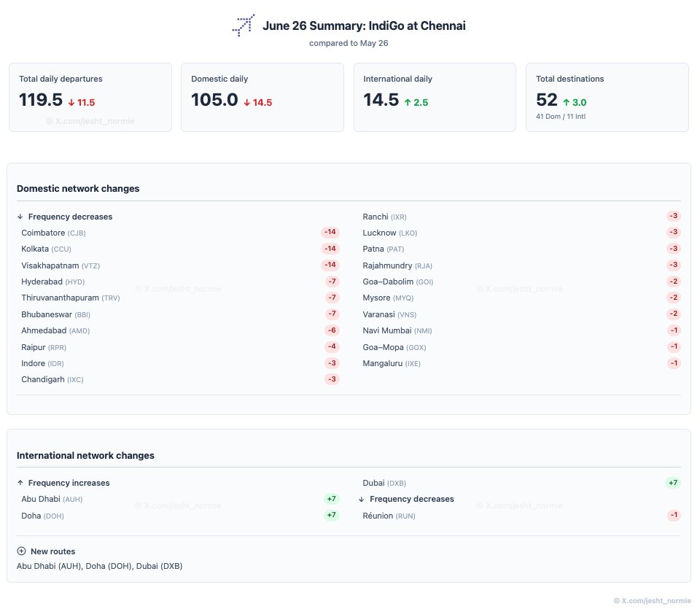Select the Lucknow (LKO) row label
This screenshot has height=609, width=700.
[390, 233]
